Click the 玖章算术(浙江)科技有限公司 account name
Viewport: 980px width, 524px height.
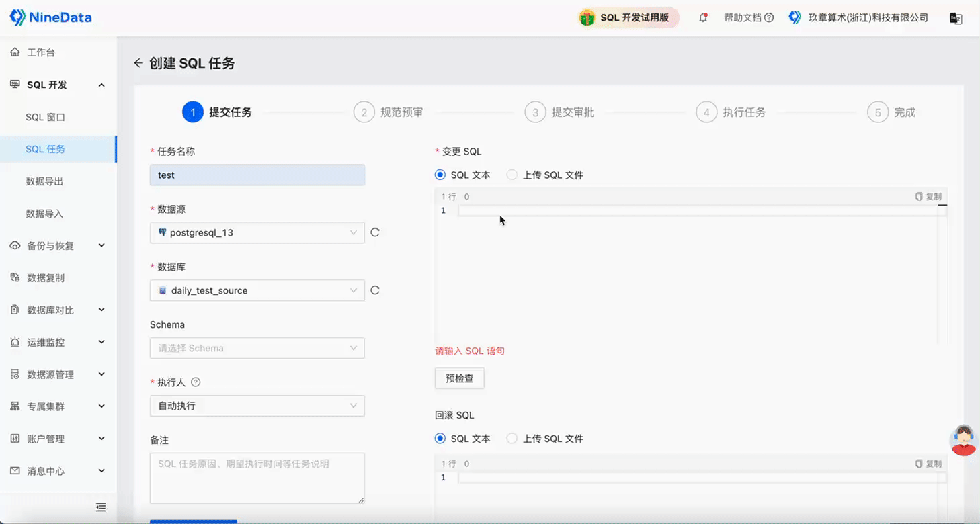coord(868,18)
